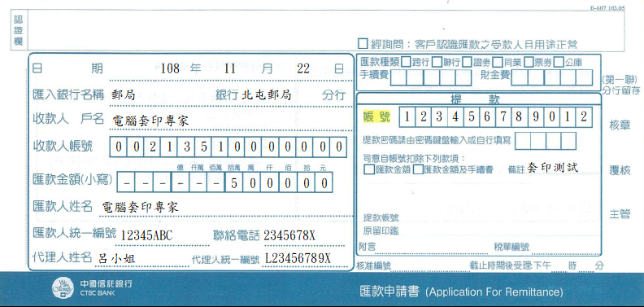
Task: Click the 手續費 fee amount boxes
Action: coord(431,77)
